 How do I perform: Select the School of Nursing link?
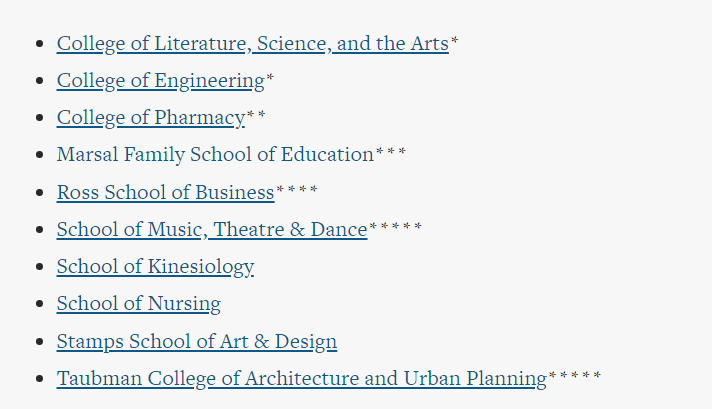pos(138,304)
